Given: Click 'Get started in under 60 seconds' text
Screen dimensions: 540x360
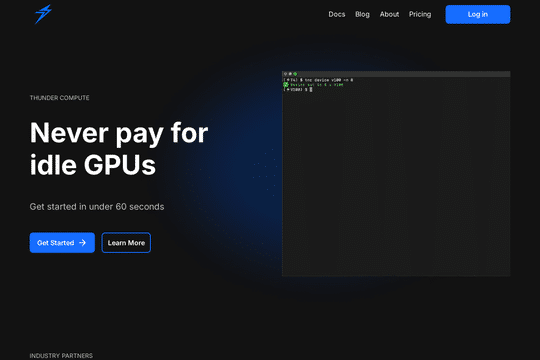Looking at the screenshot, I should click(97, 207).
